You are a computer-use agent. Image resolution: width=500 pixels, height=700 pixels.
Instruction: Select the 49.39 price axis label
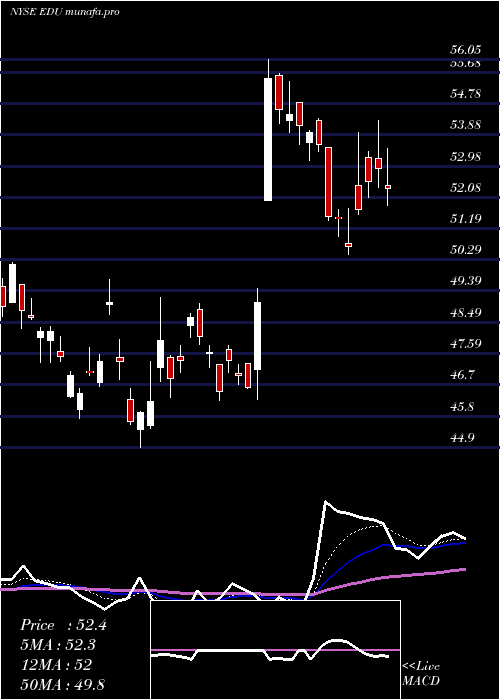[x=465, y=281]
